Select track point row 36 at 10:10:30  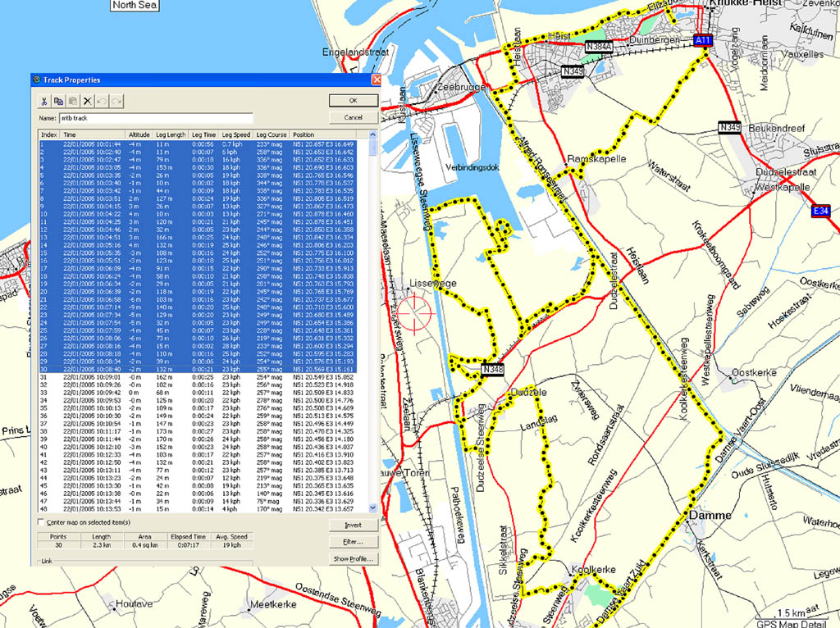(199, 416)
